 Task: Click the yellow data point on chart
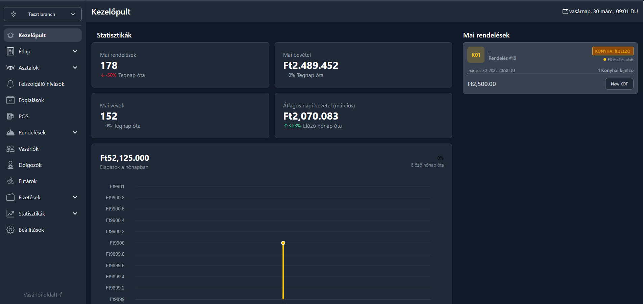(x=283, y=243)
